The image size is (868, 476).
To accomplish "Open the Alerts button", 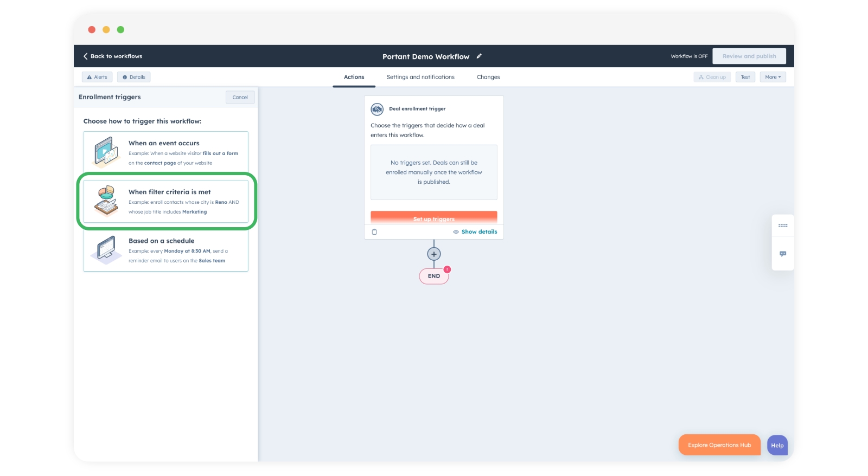I will 97,77.
